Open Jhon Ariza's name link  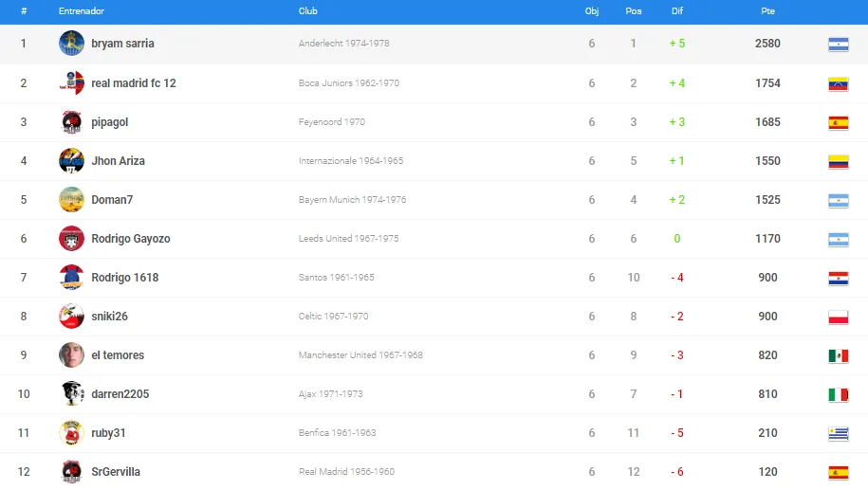(118, 161)
